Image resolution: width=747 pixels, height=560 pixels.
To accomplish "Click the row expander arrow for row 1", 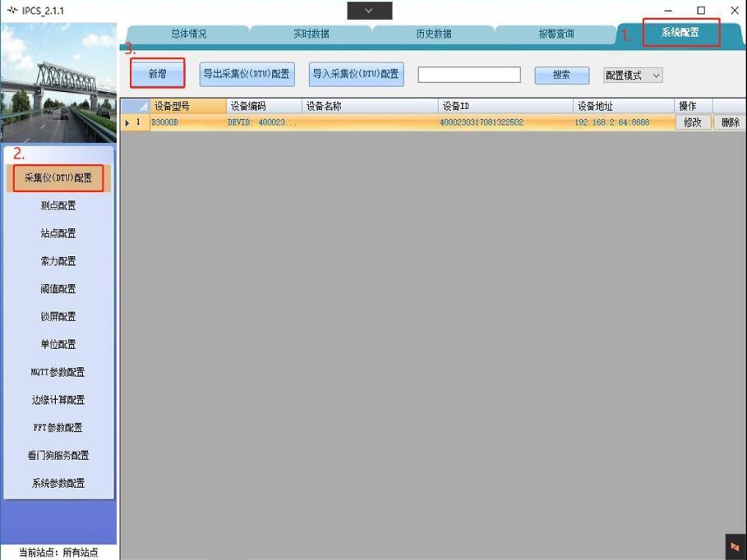I will pyautogui.click(x=127, y=123).
